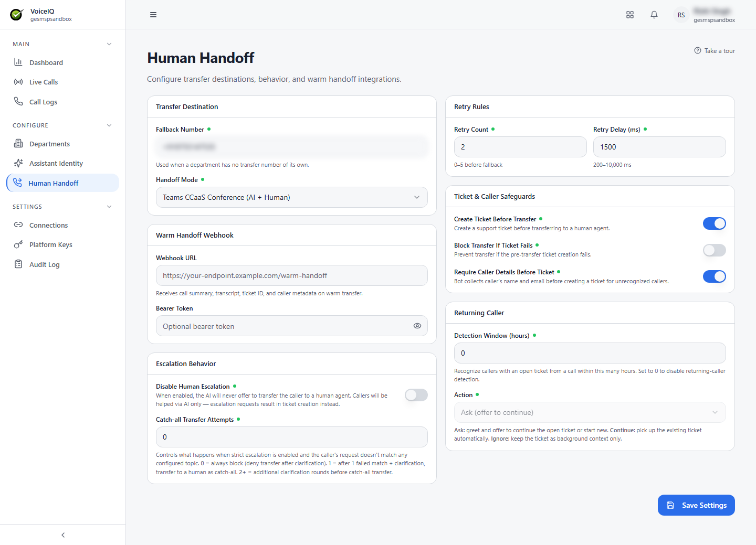Collapse the CONFIGURE sidebar section
This screenshot has height=545, width=756.
109,125
